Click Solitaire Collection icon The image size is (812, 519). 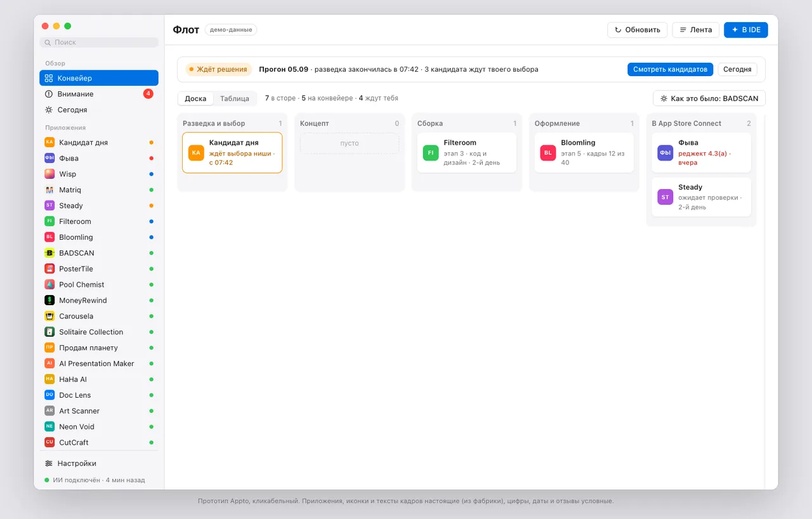tap(49, 332)
